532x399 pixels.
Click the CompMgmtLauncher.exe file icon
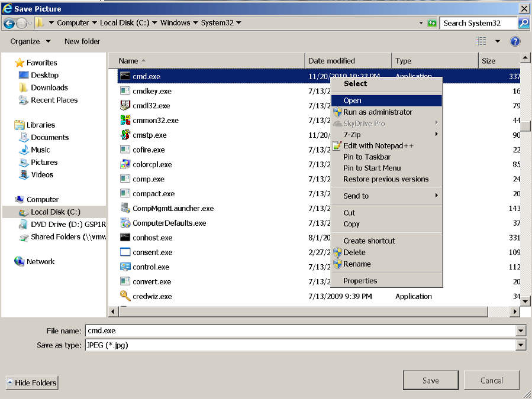pyautogui.click(x=125, y=208)
